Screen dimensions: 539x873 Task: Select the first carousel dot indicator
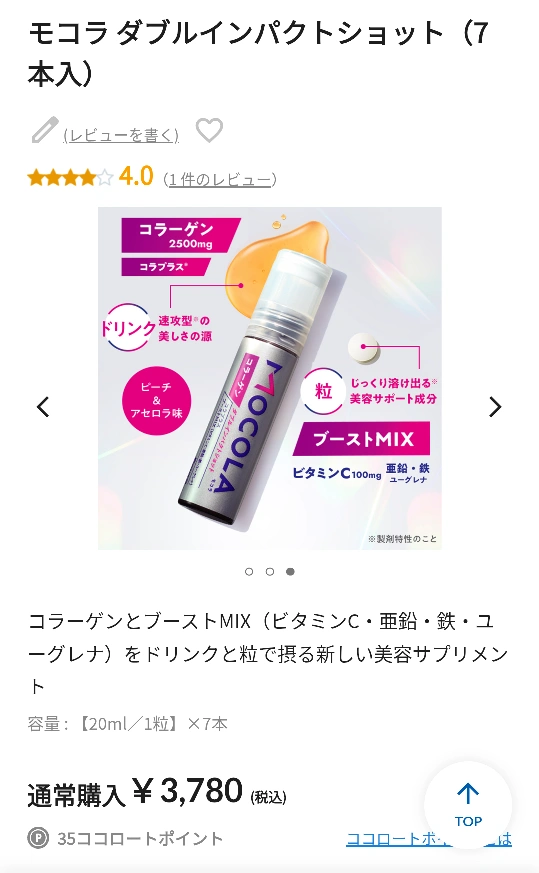pyautogui.click(x=249, y=572)
